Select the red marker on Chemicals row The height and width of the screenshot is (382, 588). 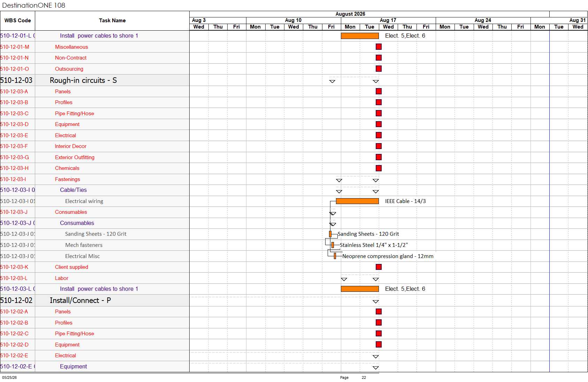tap(379, 168)
